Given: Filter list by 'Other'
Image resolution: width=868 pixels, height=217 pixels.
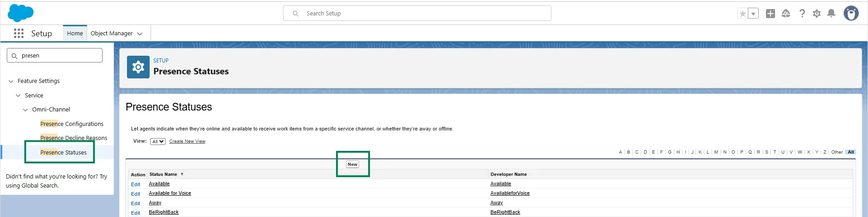Looking at the screenshot, I should 837,152.
